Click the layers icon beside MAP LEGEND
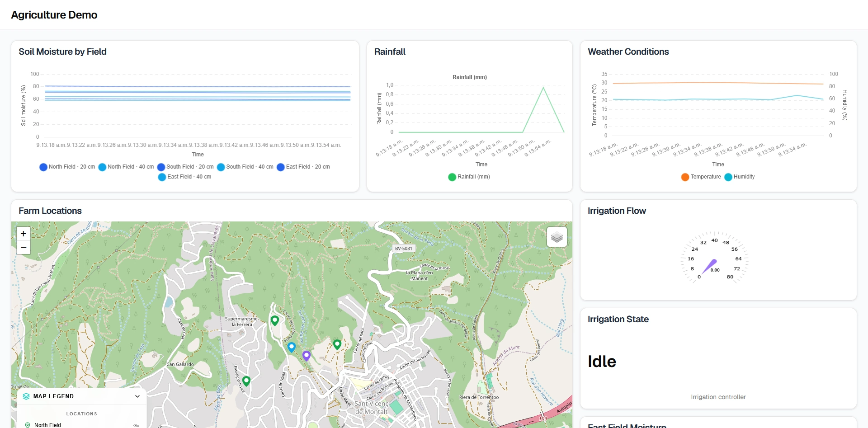This screenshot has width=868, height=428. coord(26,396)
